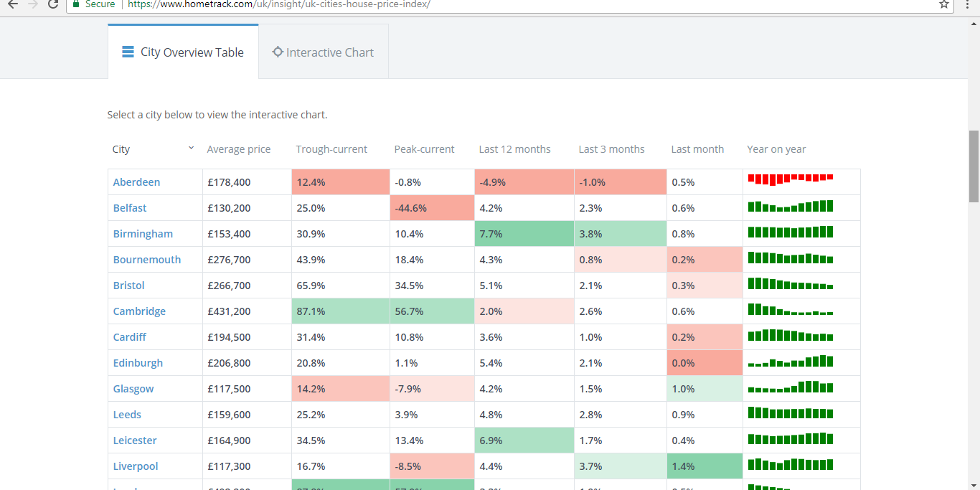
Task: Select the Liverpool city link
Action: pos(136,466)
